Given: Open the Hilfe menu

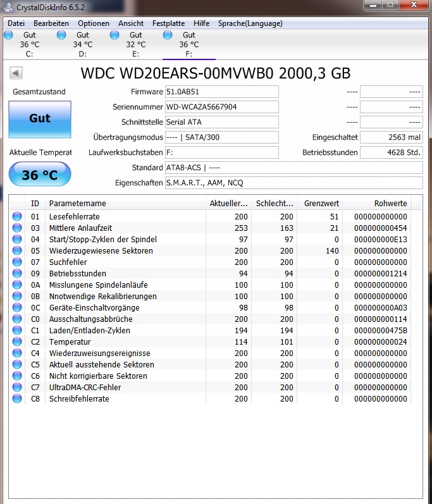Looking at the screenshot, I should tap(202, 23).
